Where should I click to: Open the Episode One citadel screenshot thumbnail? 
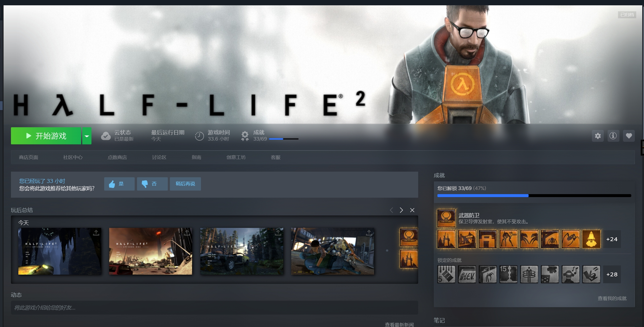(x=151, y=251)
